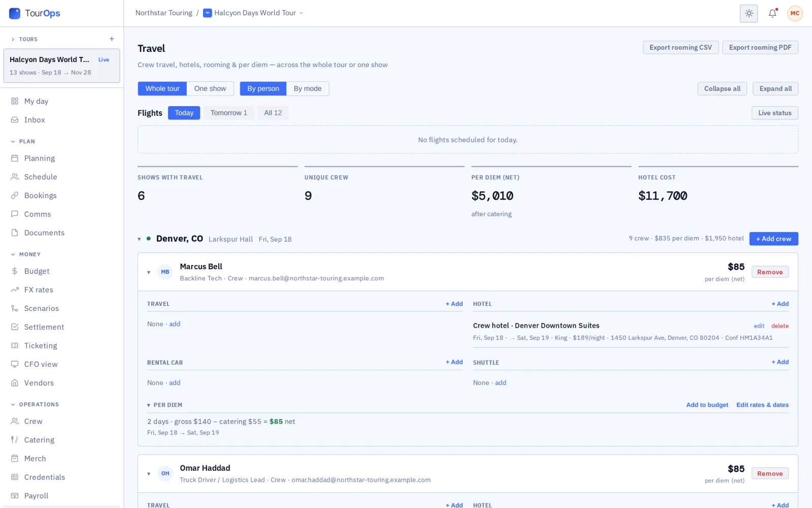The image size is (812, 508).
Task: Open FX rates page
Action: click(61, 290)
